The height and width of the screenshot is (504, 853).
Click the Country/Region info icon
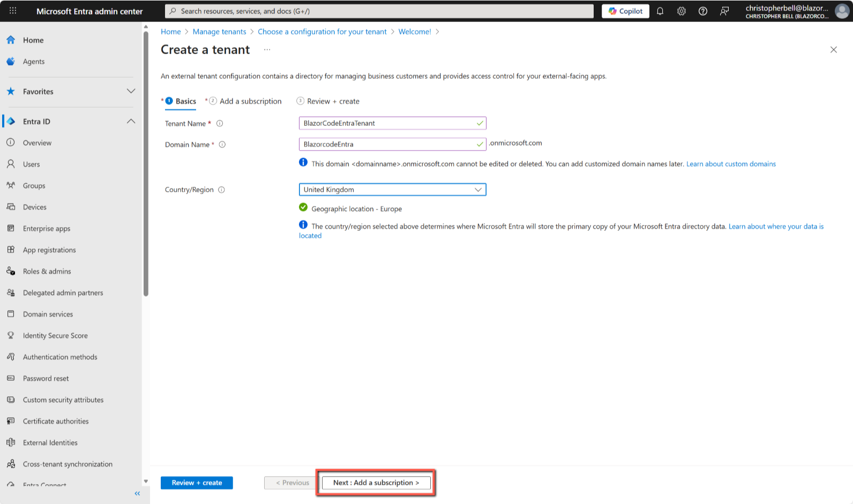tap(222, 190)
